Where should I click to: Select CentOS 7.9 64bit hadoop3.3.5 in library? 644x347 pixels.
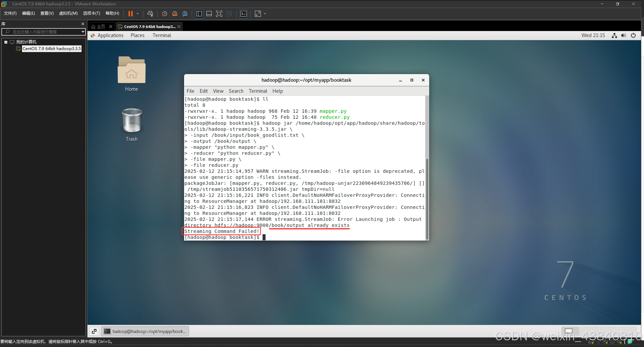tap(51, 48)
